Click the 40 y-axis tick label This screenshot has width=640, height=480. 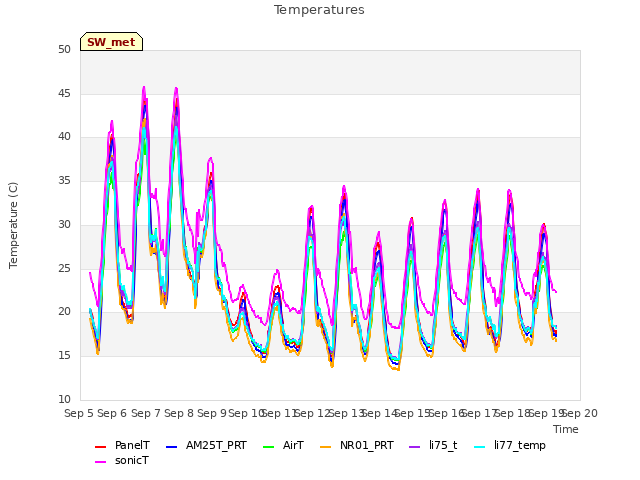(x=64, y=137)
